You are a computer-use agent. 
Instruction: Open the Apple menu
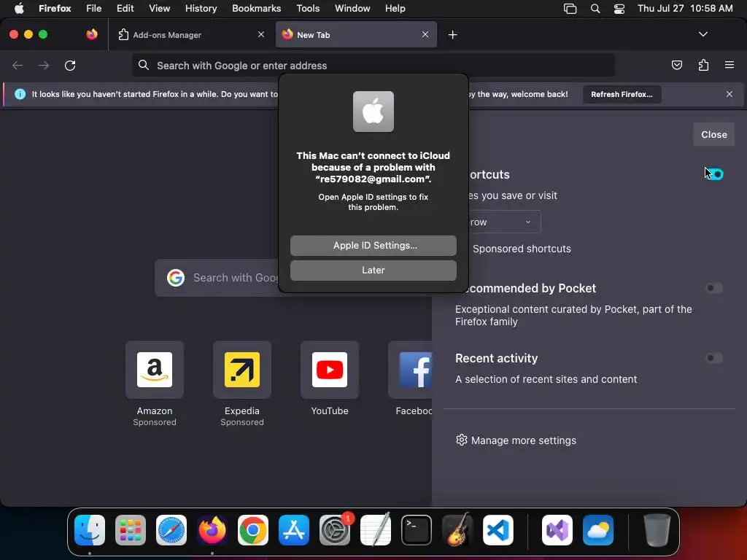18,8
